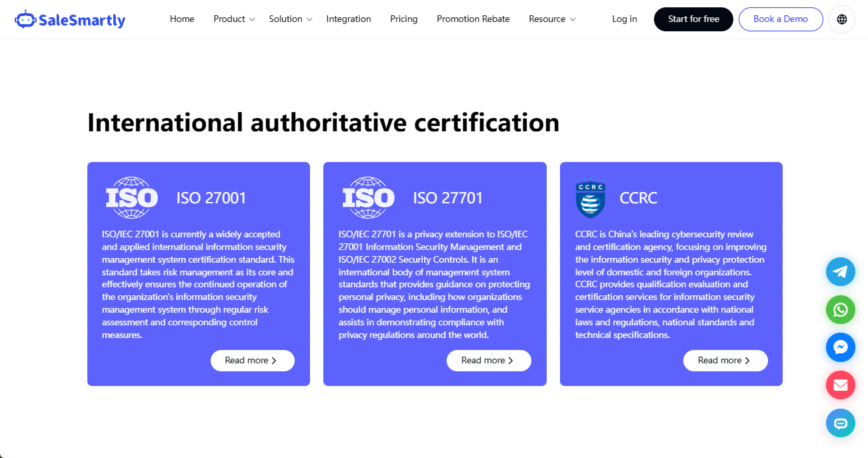Open the live chat widget icon
The width and height of the screenshot is (868, 458).
(840, 423)
